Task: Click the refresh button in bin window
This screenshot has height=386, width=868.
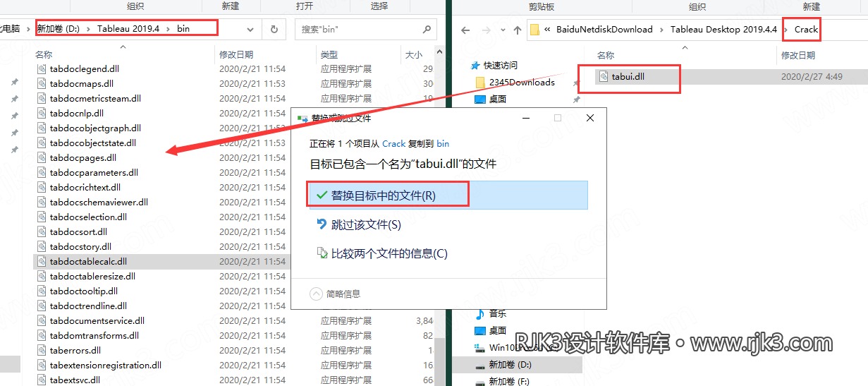Action: click(x=274, y=30)
